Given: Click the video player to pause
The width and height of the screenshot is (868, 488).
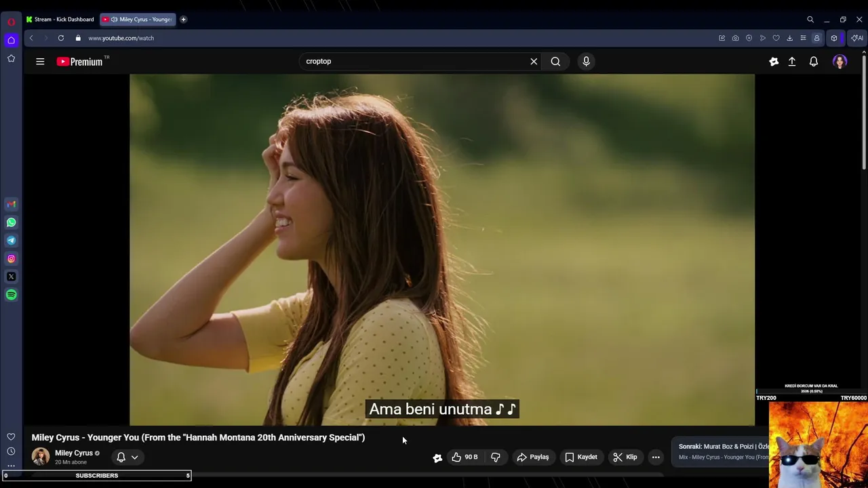Looking at the screenshot, I should [x=442, y=249].
